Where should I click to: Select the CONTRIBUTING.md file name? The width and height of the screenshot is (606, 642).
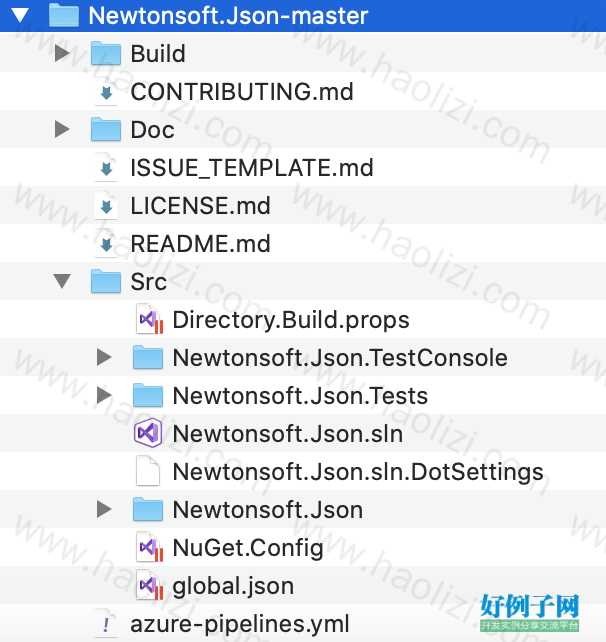242,92
